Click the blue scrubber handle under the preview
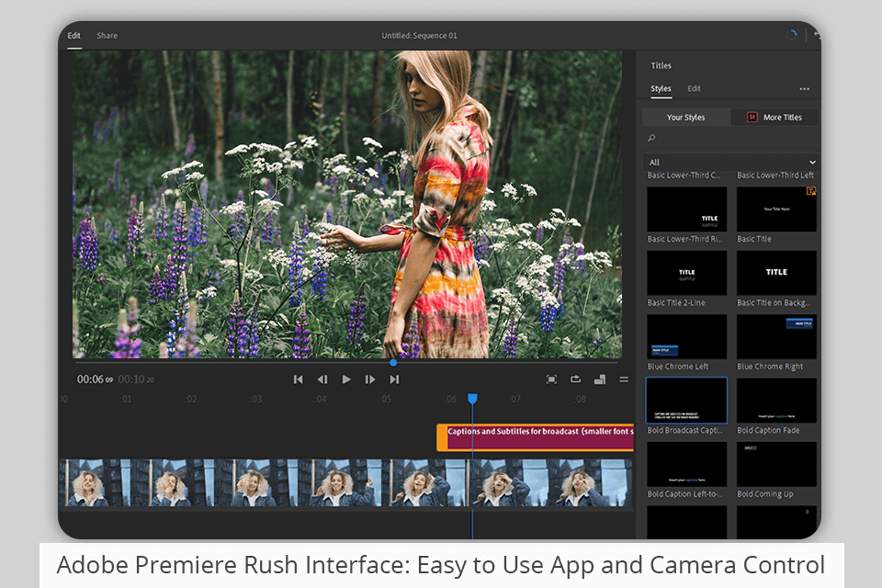The width and height of the screenshot is (882, 588). [x=393, y=362]
